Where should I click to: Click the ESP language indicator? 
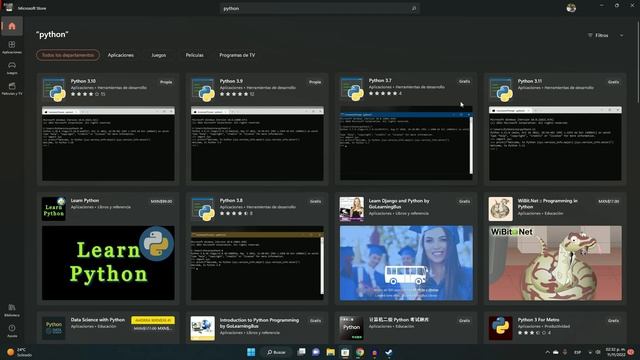[x=578, y=352]
